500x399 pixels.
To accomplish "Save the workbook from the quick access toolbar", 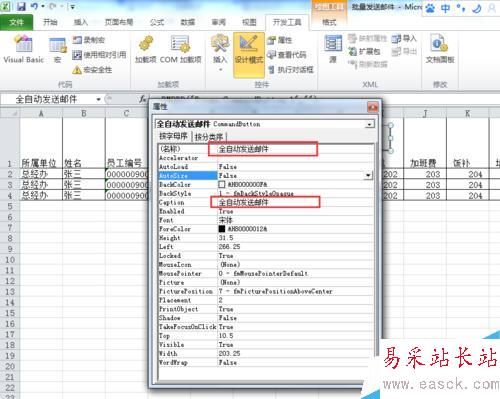I will tap(21, 6).
